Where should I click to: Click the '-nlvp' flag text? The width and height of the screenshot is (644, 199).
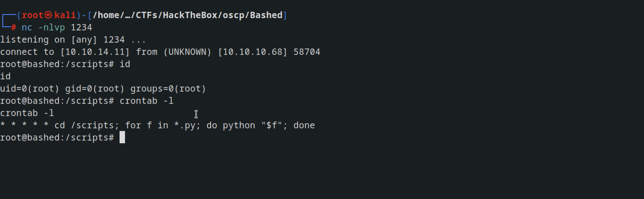point(51,27)
